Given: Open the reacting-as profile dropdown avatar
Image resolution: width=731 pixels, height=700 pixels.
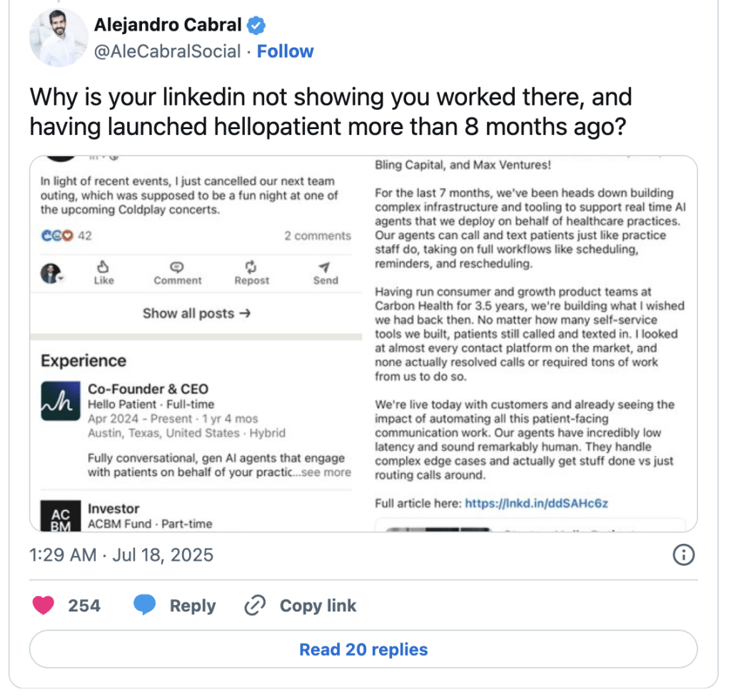Looking at the screenshot, I should (51, 273).
